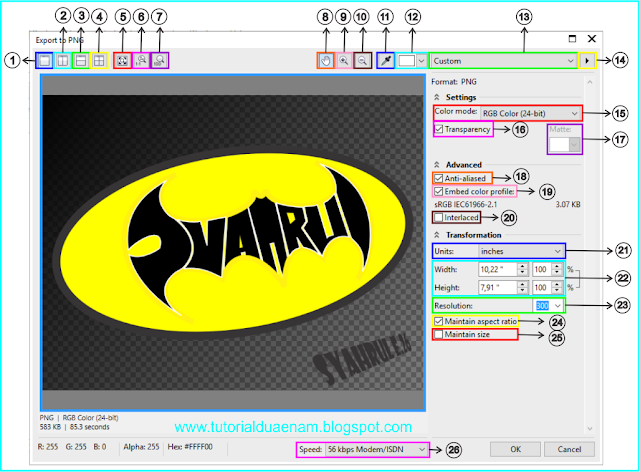Open the Matte color dropdown
640x472 pixels.
coord(565,144)
